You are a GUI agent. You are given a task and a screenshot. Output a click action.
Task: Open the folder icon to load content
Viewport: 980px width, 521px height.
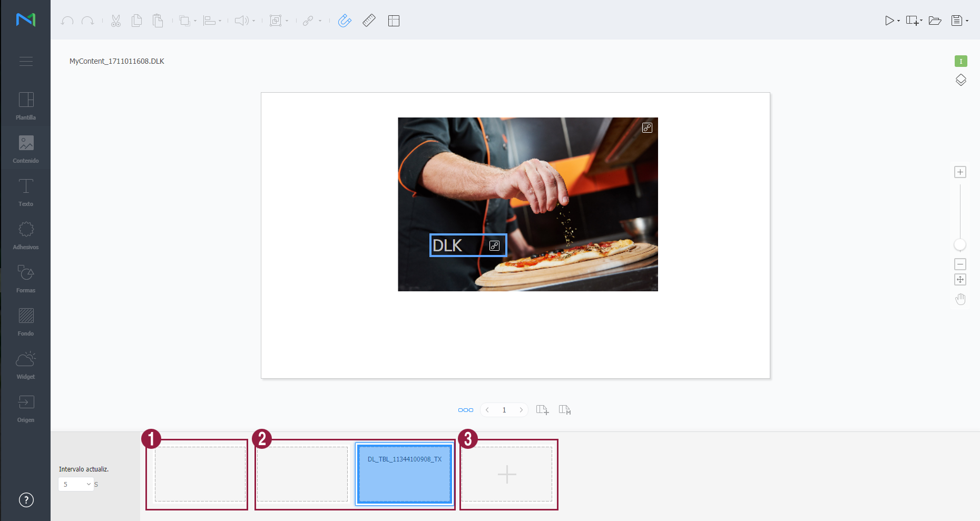click(935, 21)
